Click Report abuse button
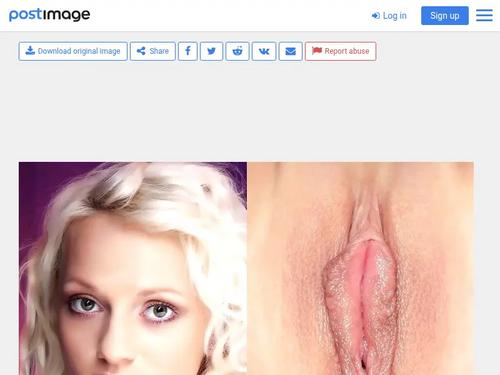The width and height of the screenshot is (500, 375). pyautogui.click(x=341, y=51)
